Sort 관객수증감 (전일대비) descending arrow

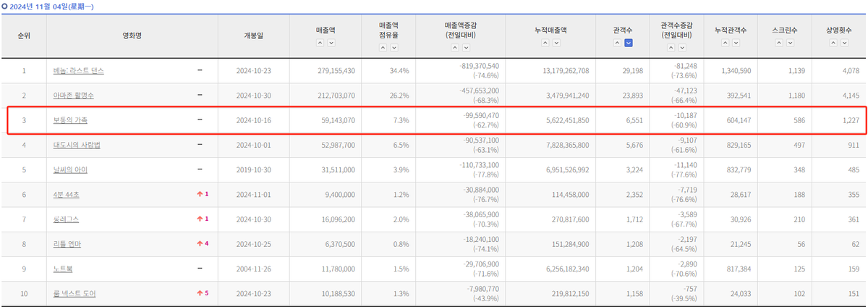pos(682,48)
